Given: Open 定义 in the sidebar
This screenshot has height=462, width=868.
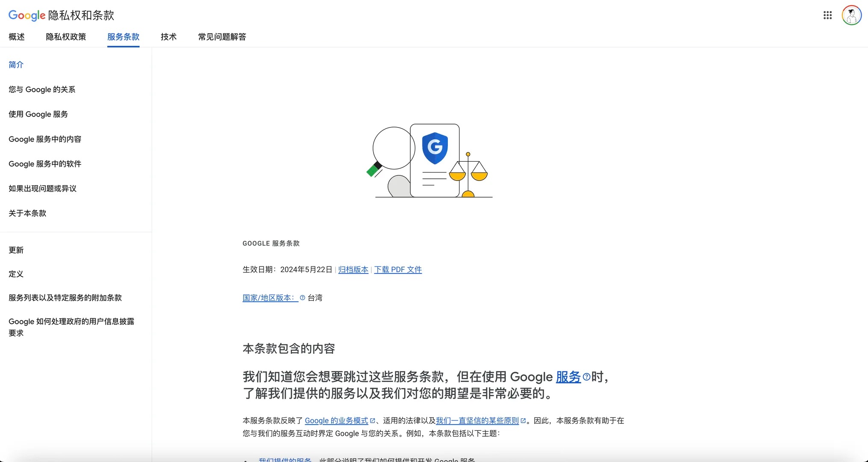Looking at the screenshot, I should tap(16, 274).
